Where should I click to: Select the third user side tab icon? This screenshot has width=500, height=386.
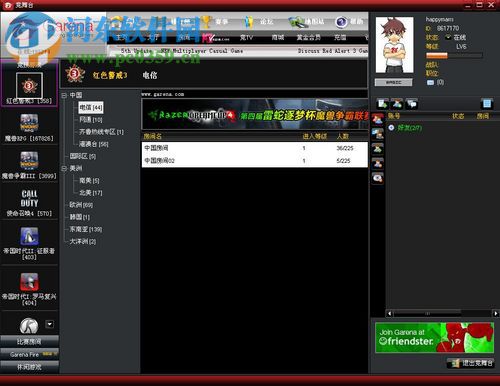[x=378, y=149]
